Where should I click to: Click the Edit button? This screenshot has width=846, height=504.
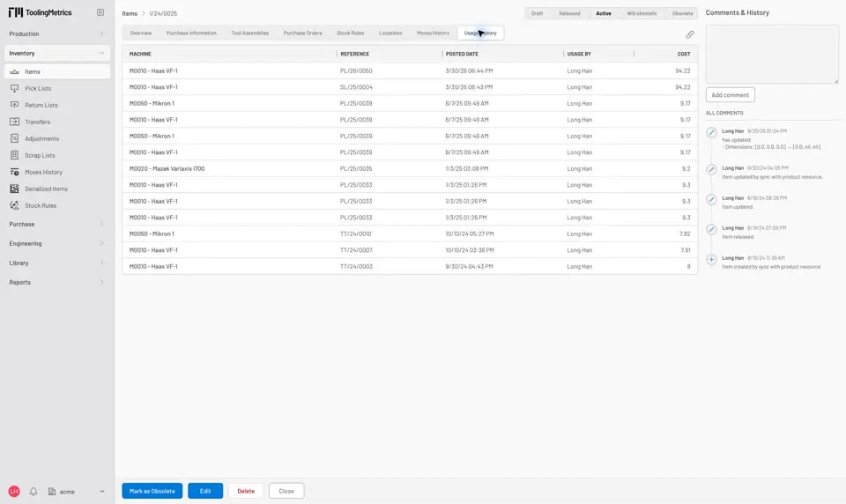pyautogui.click(x=205, y=491)
